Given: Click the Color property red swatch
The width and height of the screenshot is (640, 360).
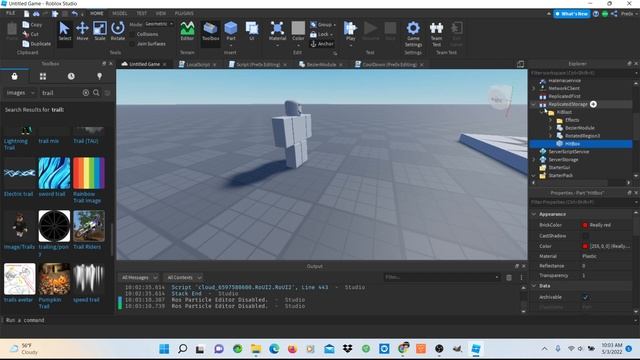Looking at the screenshot, I should point(585,246).
